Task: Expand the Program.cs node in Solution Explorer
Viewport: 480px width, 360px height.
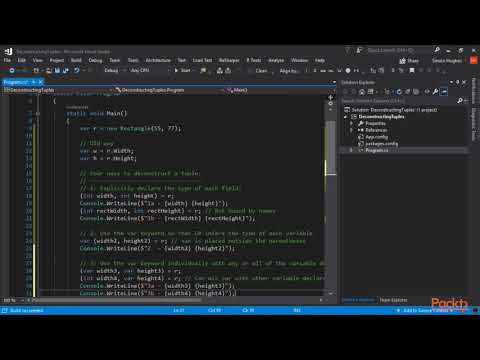Action: point(351,150)
